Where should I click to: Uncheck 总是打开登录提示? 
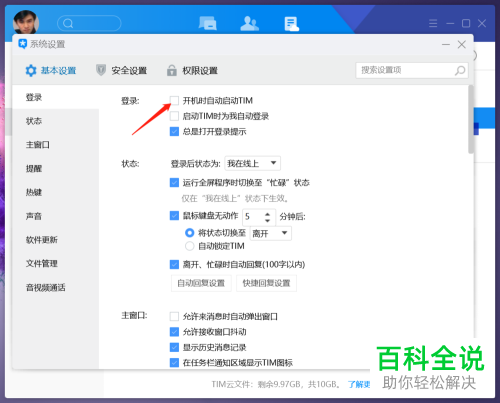[174, 132]
